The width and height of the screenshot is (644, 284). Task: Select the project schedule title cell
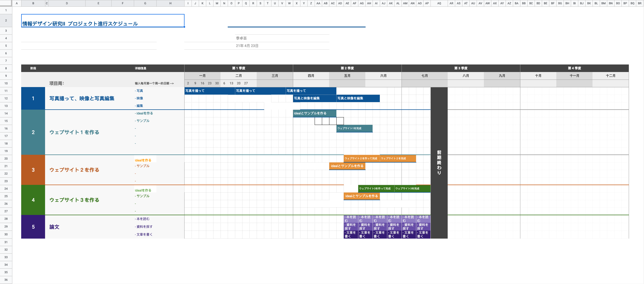(x=102, y=21)
